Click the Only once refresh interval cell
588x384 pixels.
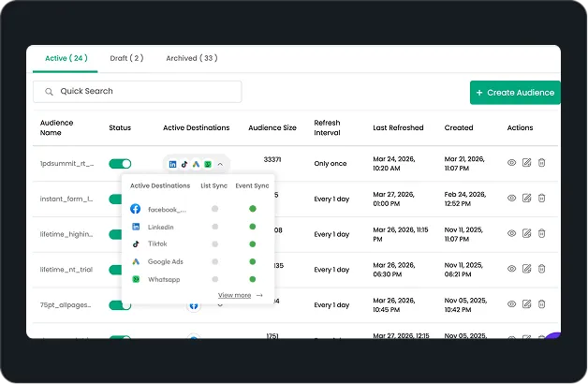pyautogui.click(x=331, y=164)
